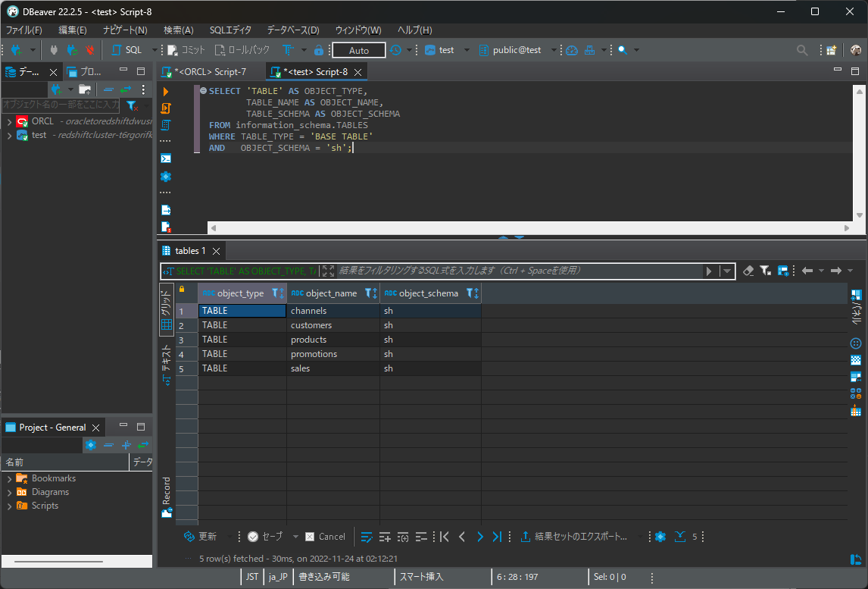Click the ロールバック (Rollback) button
The height and width of the screenshot is (589, 868).
242,50
